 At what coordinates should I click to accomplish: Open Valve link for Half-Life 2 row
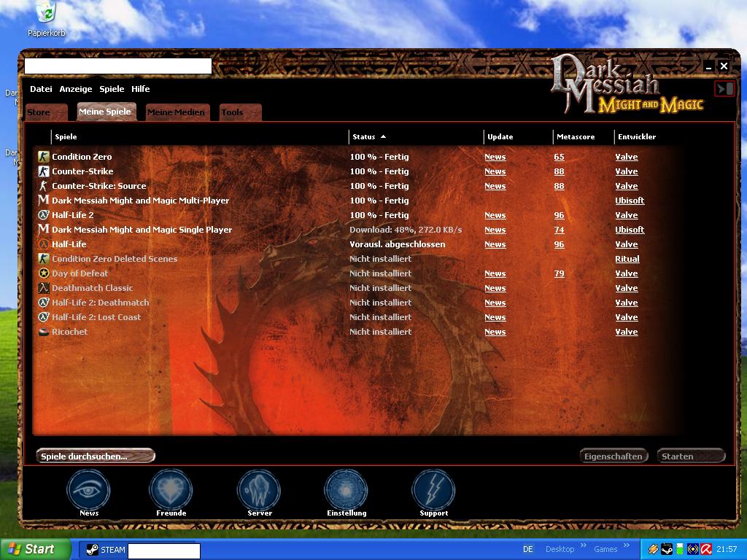626,215
